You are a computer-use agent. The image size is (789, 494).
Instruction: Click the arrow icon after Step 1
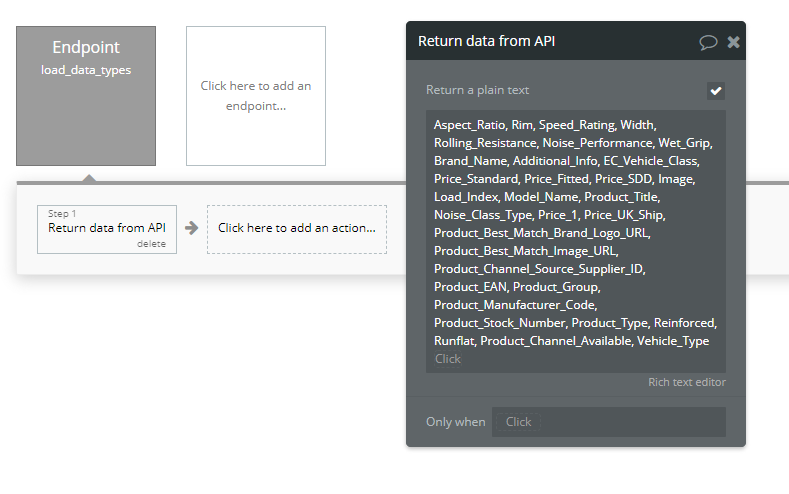(x=192, y=228)
